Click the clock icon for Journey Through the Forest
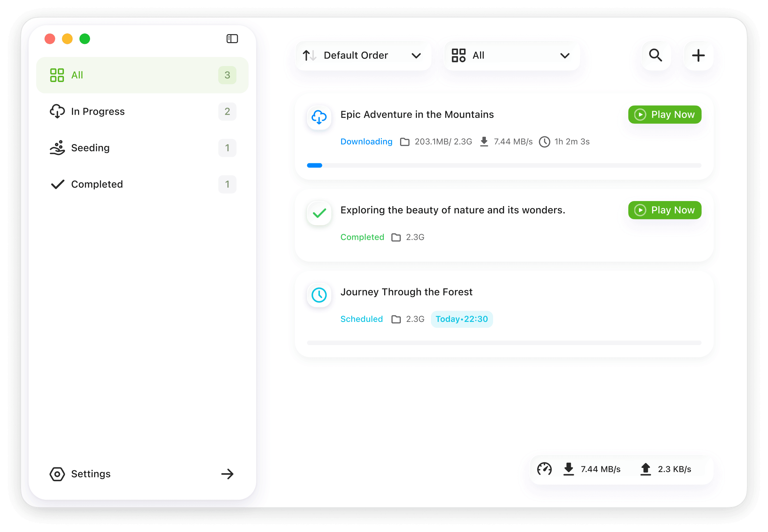 319,295
